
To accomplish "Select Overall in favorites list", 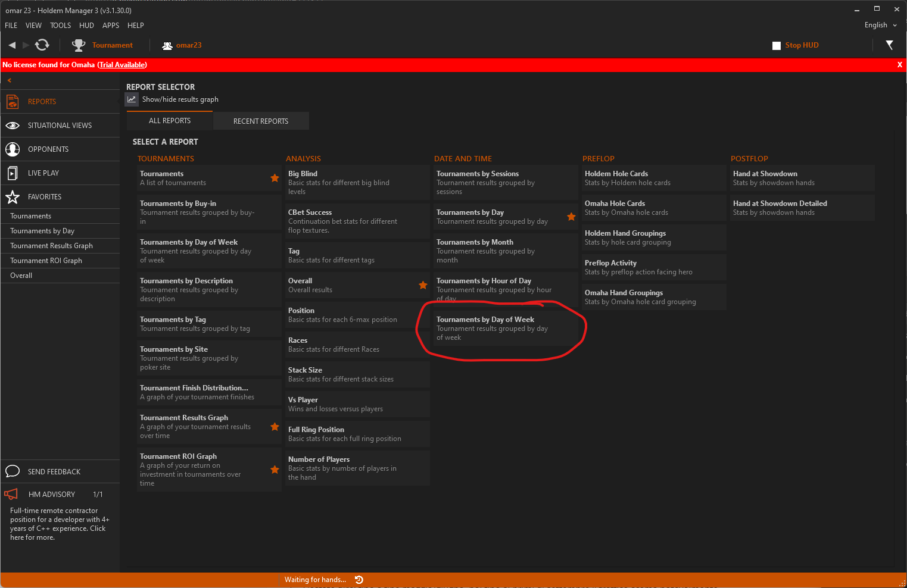I will [60, 276].
